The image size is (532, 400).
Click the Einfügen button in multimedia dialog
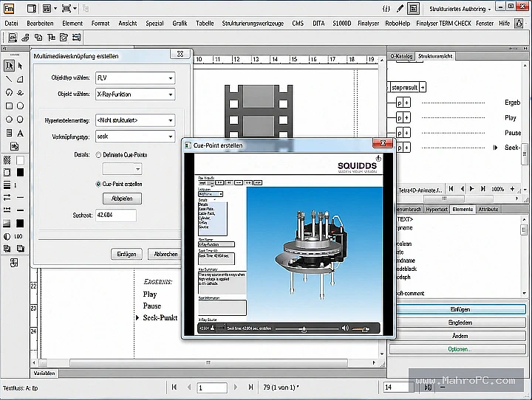pos(126,254)
